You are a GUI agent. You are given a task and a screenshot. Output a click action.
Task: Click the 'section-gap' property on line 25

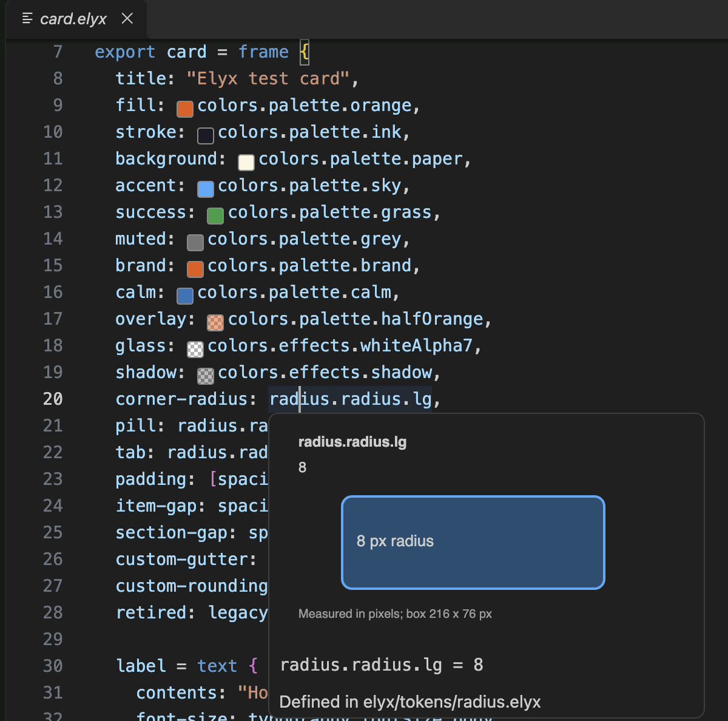[x=172, y=532]
